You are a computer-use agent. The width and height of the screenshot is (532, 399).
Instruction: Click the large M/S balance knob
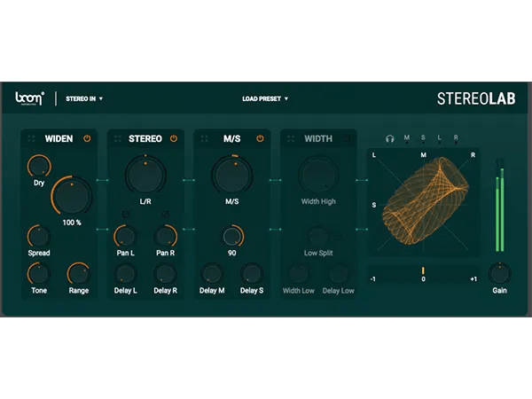click(x=232, y=176)
